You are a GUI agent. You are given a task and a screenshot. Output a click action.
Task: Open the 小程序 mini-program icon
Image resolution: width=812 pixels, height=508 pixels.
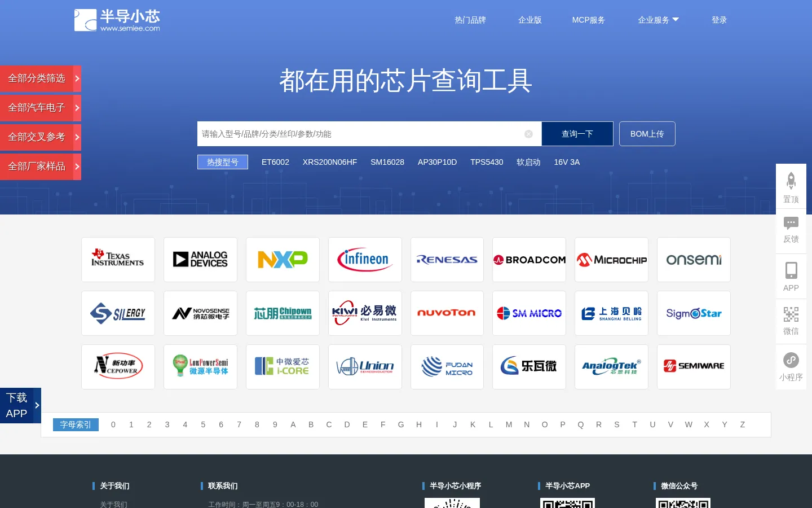[791, 360]
